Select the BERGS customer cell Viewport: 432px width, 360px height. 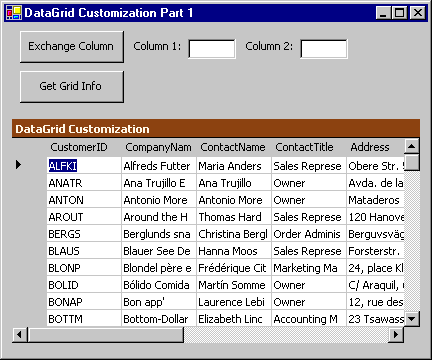(x=84, y=233)
